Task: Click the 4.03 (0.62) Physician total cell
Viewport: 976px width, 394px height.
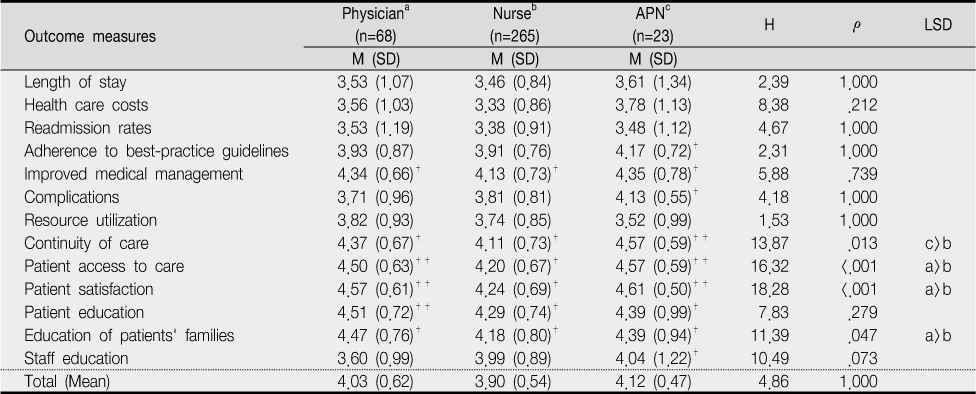Action: (x=374, y=382)
